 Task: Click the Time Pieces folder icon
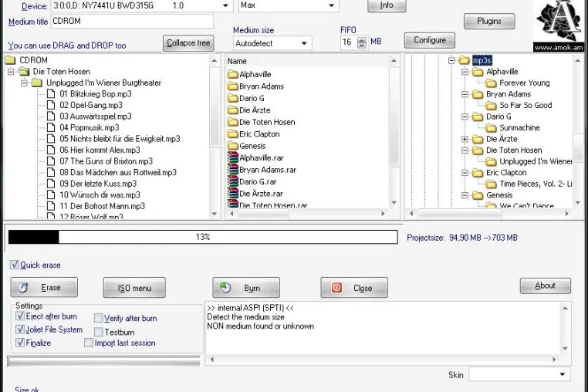coord(491,184)
